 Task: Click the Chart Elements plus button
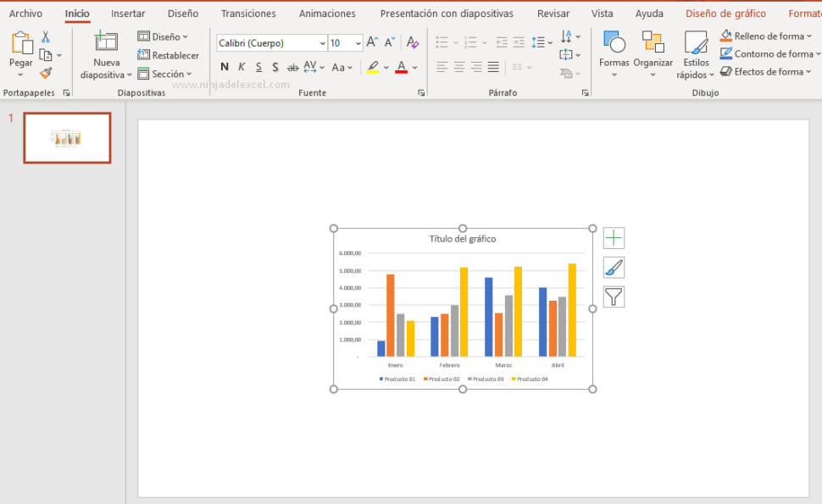coord(614,238)
